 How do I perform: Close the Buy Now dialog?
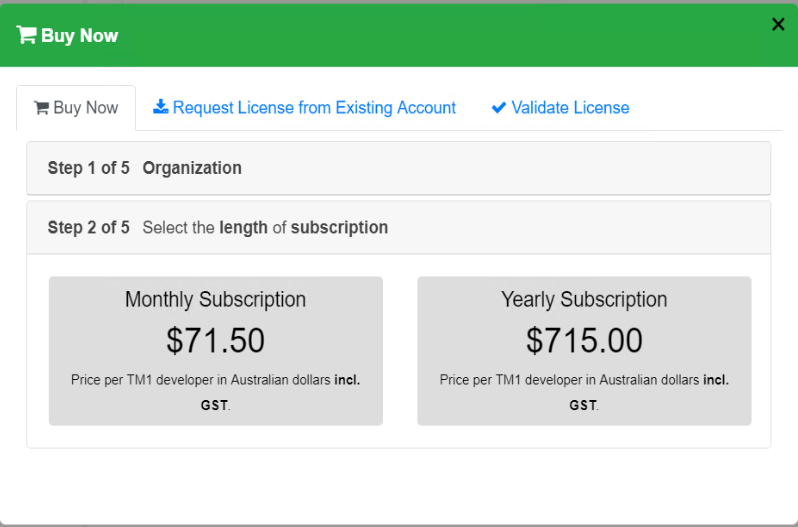tap(778, 25)
